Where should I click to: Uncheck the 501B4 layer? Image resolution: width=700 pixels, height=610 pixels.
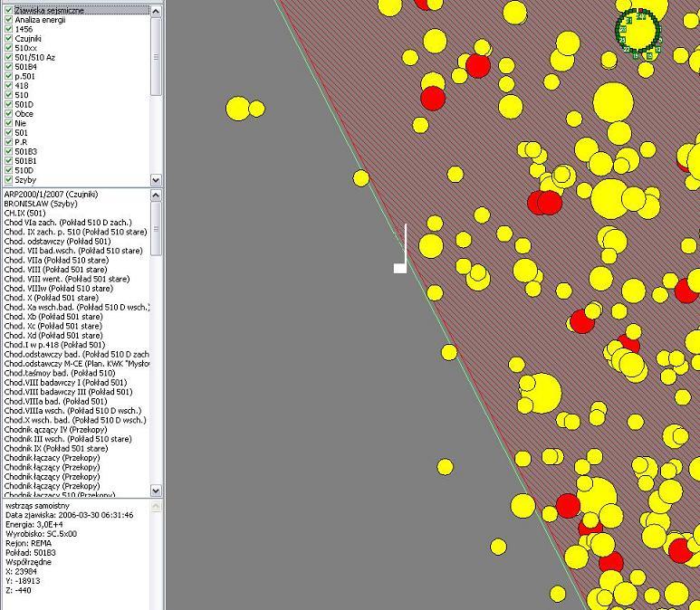tap(8, 66)
